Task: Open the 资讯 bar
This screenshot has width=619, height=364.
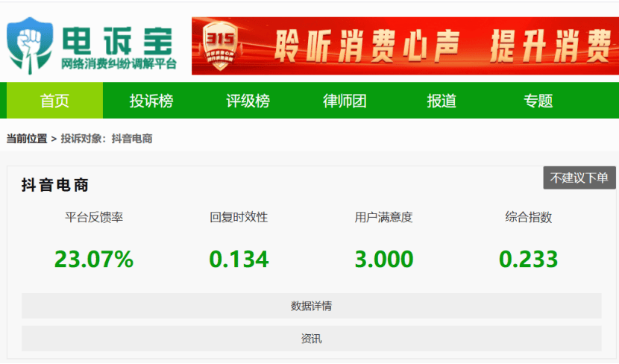Action: [312, 339]
